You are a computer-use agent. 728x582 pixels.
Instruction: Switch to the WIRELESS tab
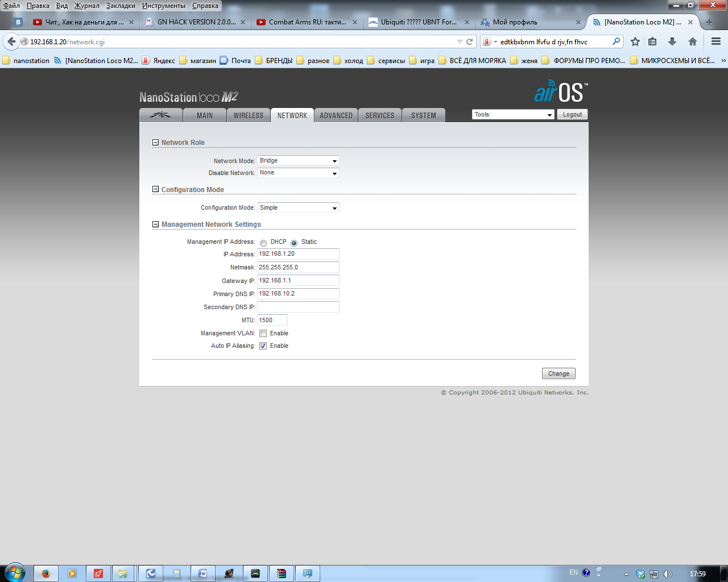[249, 115]
